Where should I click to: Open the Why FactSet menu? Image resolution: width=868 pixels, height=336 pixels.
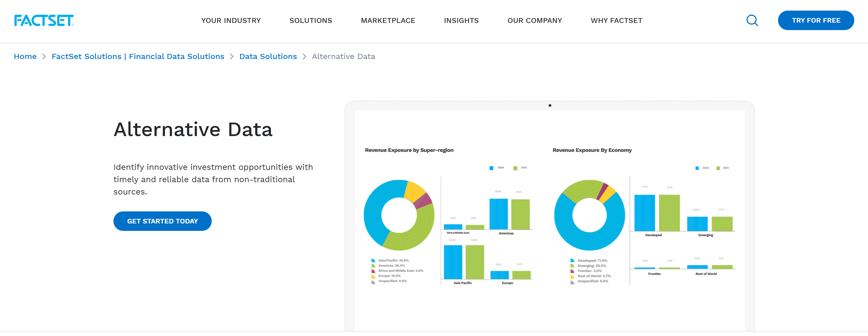click(616, 21)
